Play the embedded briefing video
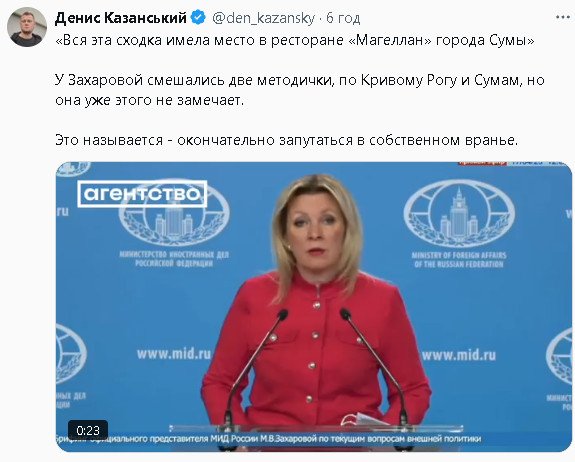 coord(314,307)
